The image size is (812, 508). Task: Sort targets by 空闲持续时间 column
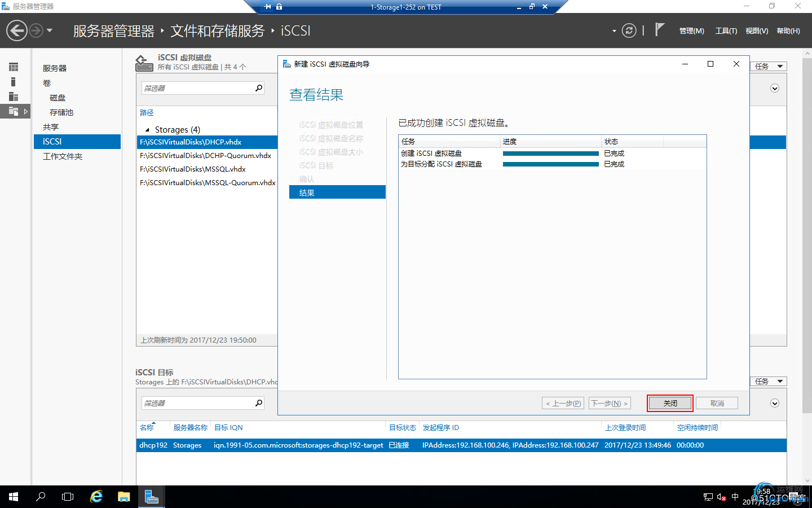pyautogui.click(x=698, y=428)
